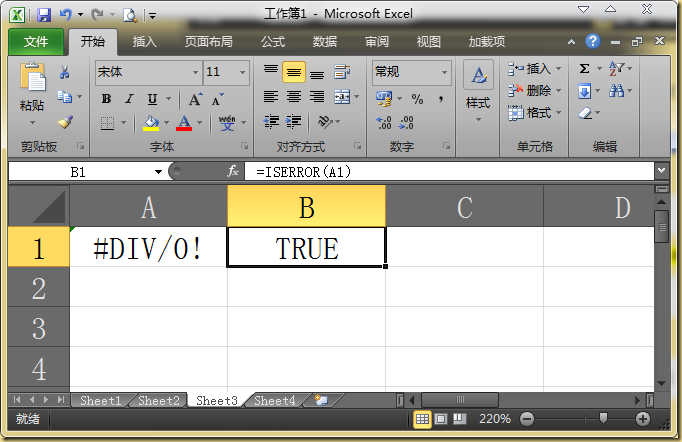Click the phonetic guide wén icon
Viewport: 682px width, 442px height.
[227, 123]
